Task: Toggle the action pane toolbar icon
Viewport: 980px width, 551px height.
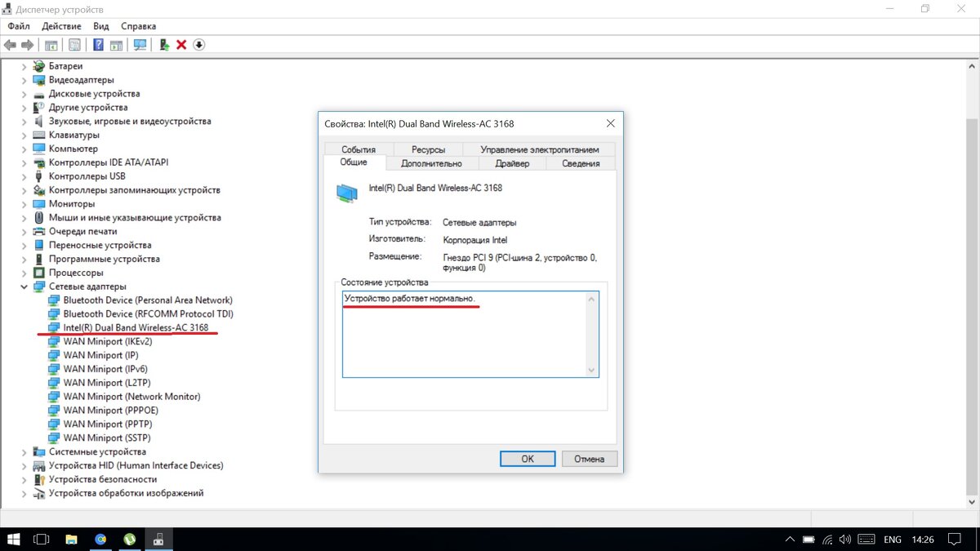Action: (x=116, y=45)
